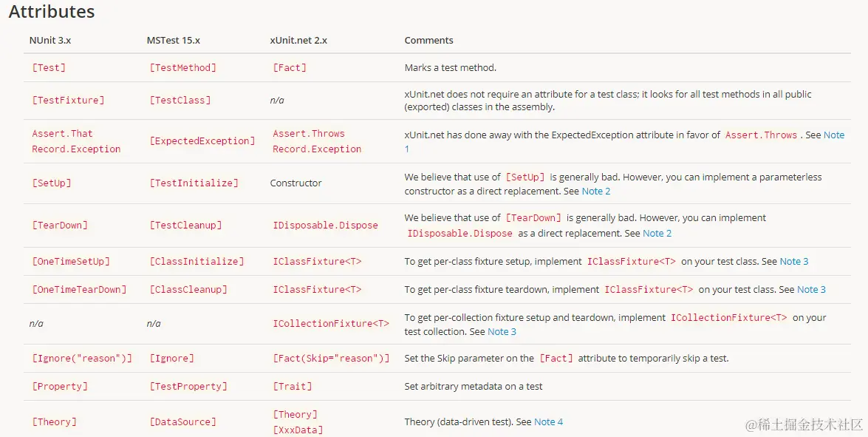Click [TearDown] in the NUnit column
The width and height of the screenshot is (868, 437).
(x=60, y=226)
